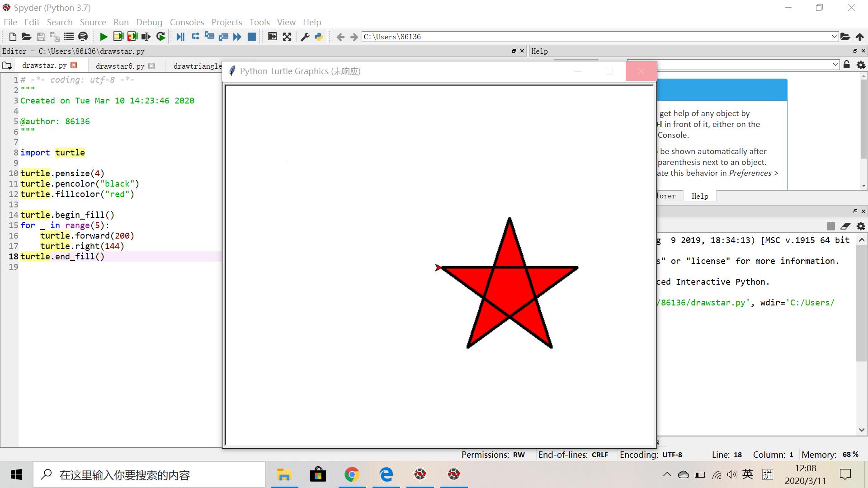Screen dimensions: 868x488
Task: Open the File menu
Action: pos(10,22)
